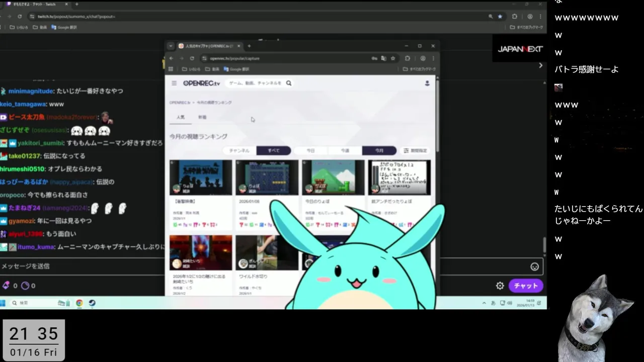Open the 【衝撃映像】 capture thumbnail
This screenshot has height=362, width=644.
pyautogui.click(x=201, y=177)
